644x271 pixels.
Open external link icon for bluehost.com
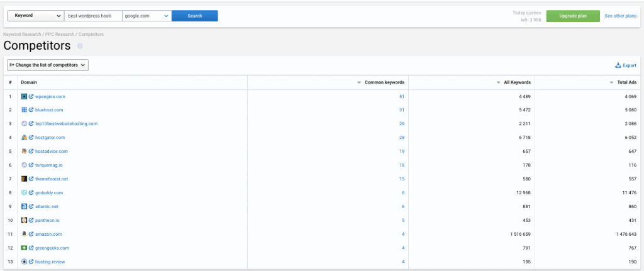[x=31, y=110]
